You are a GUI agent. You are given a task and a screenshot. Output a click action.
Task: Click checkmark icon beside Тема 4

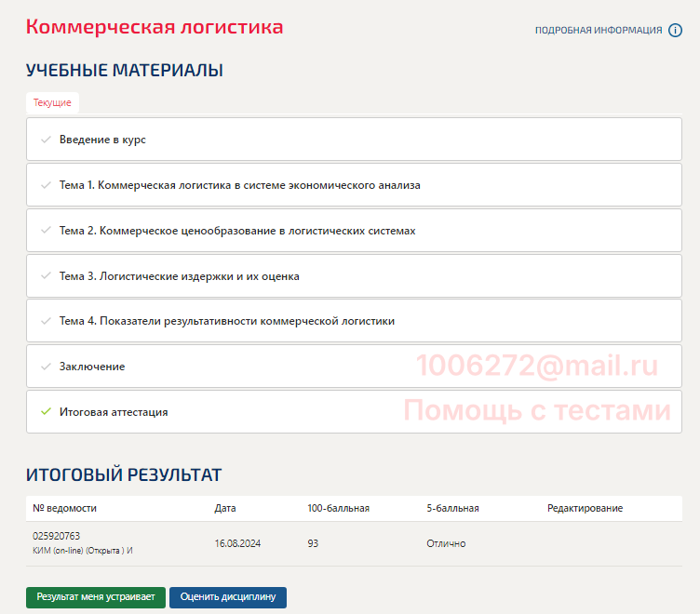45,321
